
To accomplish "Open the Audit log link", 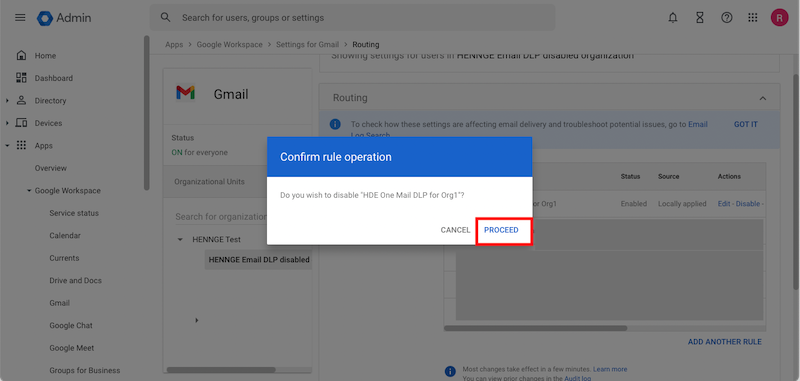I will [x=578, y=378].
